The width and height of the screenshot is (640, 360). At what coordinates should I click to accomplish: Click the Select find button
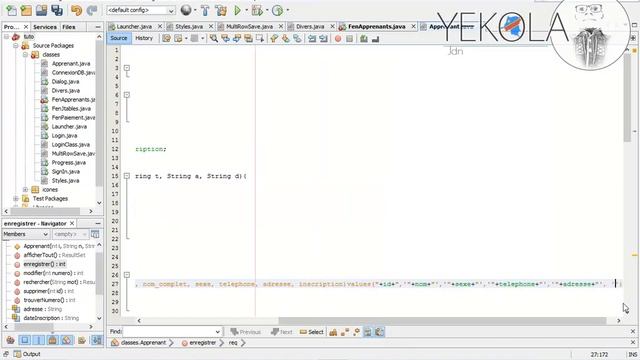[312, 332]
